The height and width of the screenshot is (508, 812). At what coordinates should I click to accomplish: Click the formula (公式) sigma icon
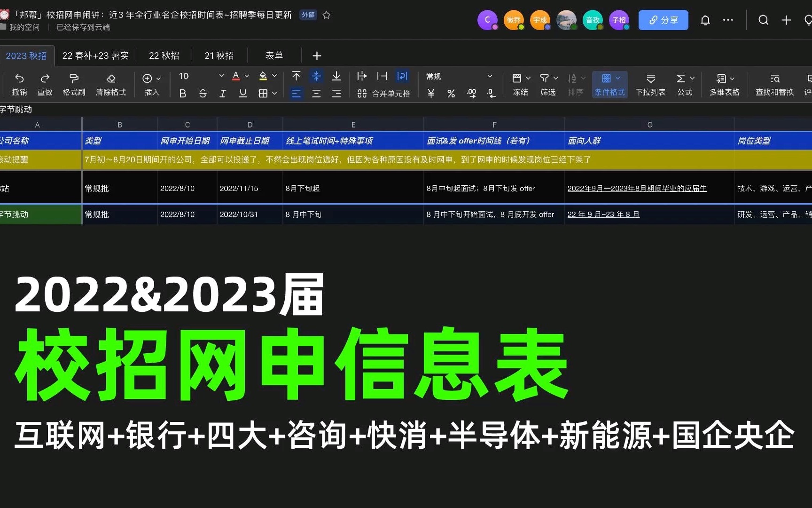click(x=680, y=78)
